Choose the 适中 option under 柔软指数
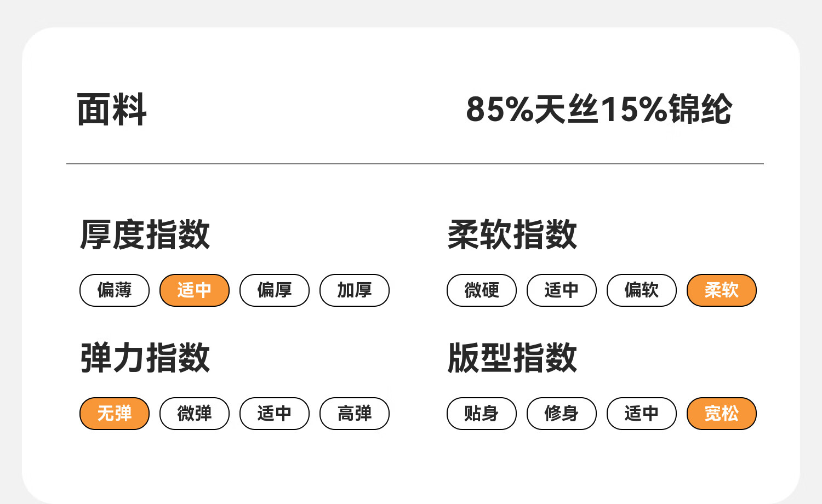The height and width of the screenshot is (504, 822). point(562,290)
